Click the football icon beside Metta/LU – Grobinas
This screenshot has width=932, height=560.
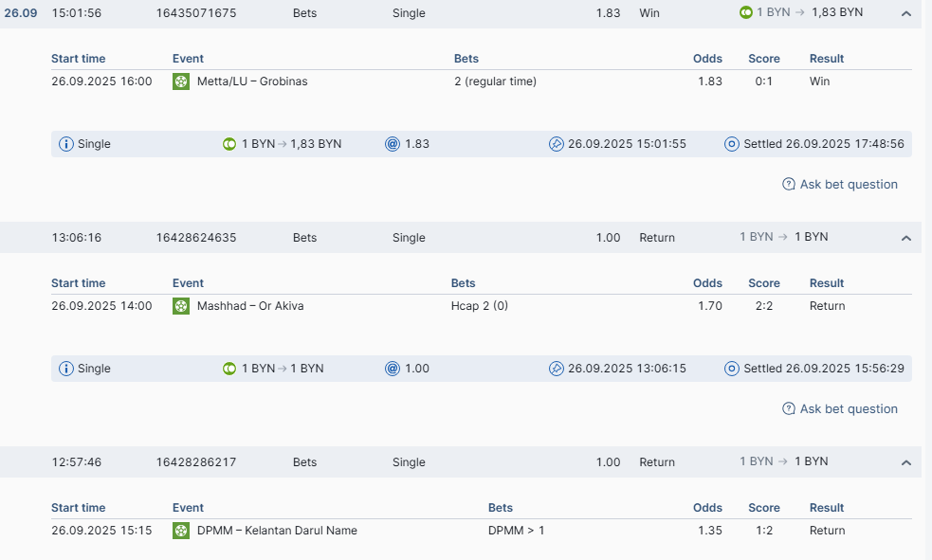click(181, 81)
